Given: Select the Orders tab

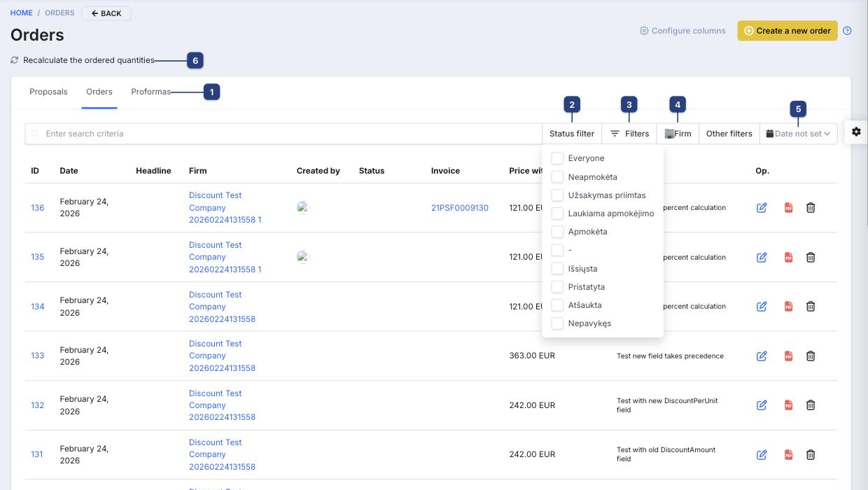Looking at the screenshot, I should (99, 92).
